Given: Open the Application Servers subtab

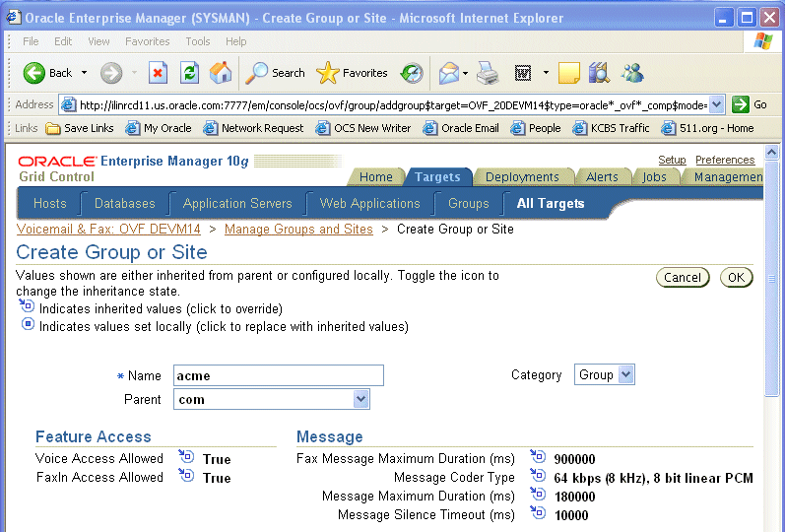Looking at the screenshot, I should [x=237, y=203].
